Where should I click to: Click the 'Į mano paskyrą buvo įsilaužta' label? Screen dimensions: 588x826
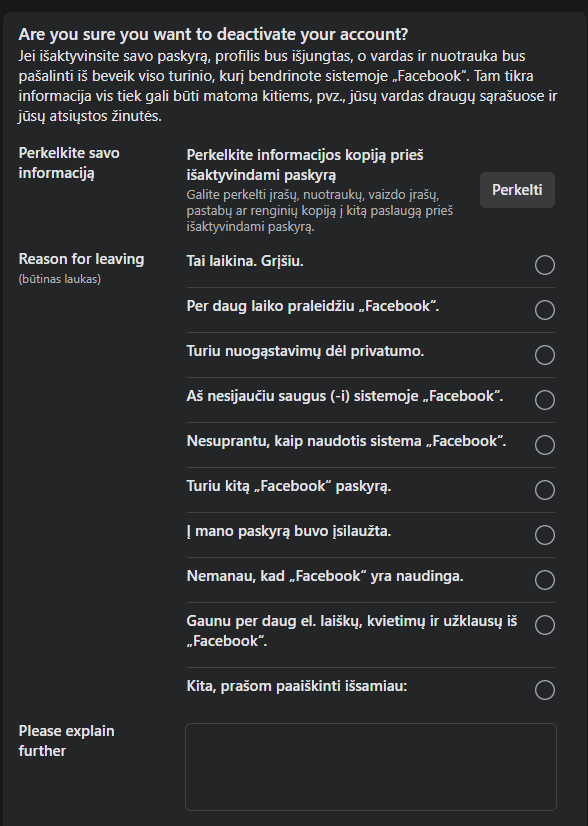pyautogui.click(x=289, y=531)
